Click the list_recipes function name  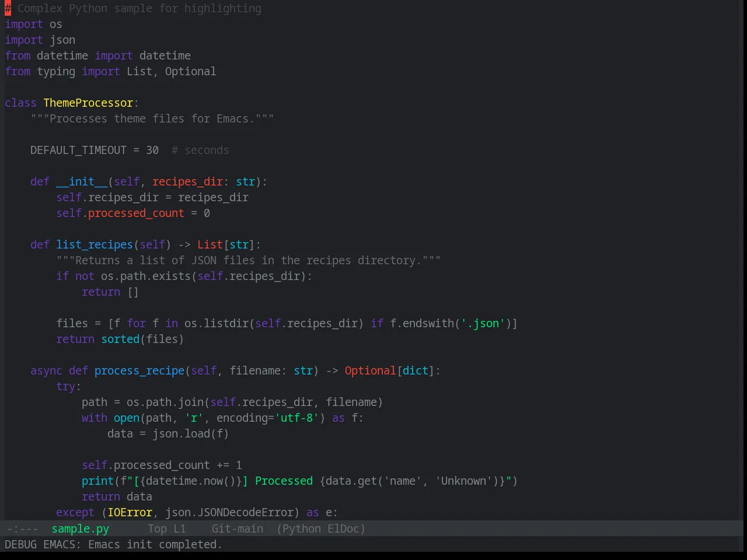[x=95, y=244]
